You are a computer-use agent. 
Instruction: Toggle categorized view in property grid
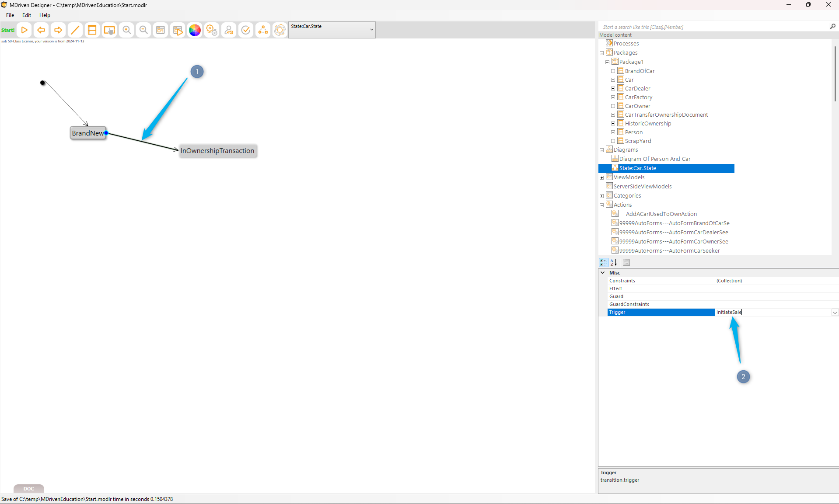click(604, 263)
